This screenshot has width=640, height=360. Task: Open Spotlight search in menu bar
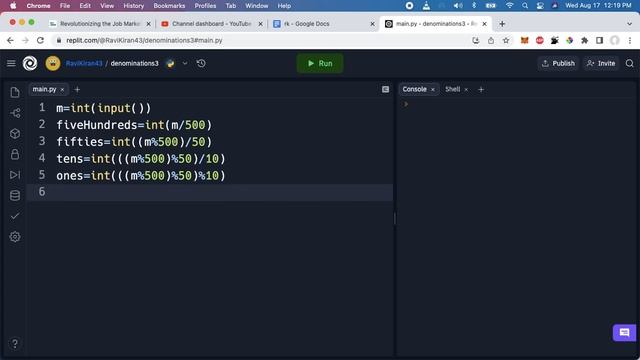pos(525,6)
